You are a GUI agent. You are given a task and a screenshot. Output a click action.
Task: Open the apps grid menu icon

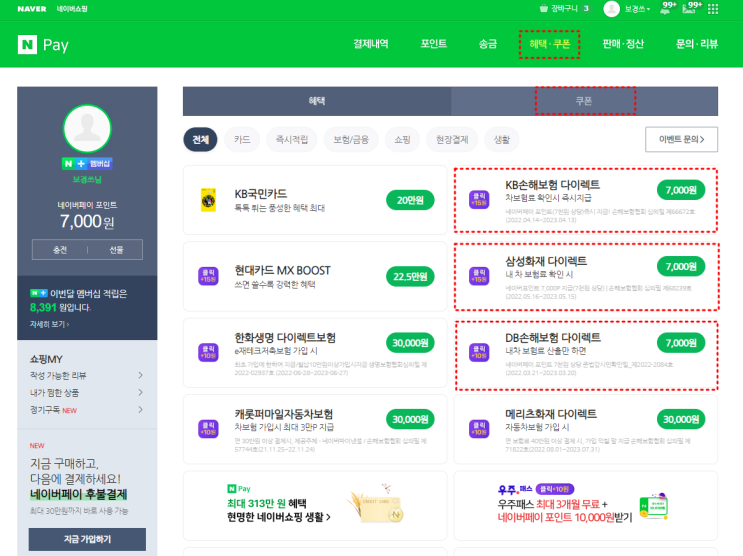click(713, 9)
